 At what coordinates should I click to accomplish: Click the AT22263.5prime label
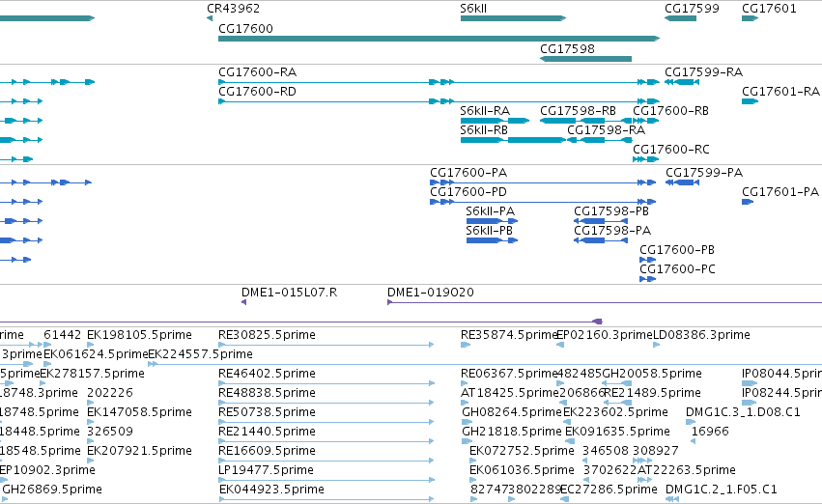click(x=687, y=470)
